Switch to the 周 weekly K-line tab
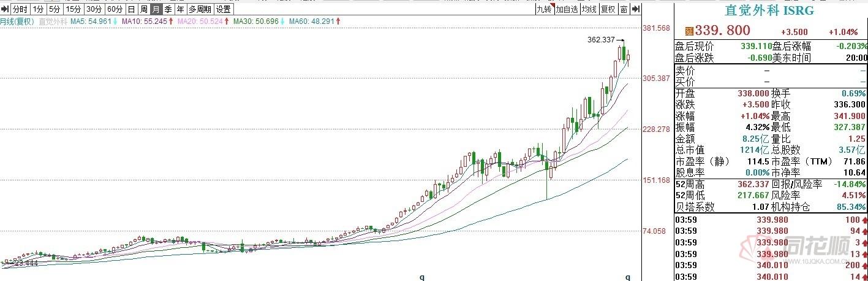 pyautogui.click(x=143, y=9)
